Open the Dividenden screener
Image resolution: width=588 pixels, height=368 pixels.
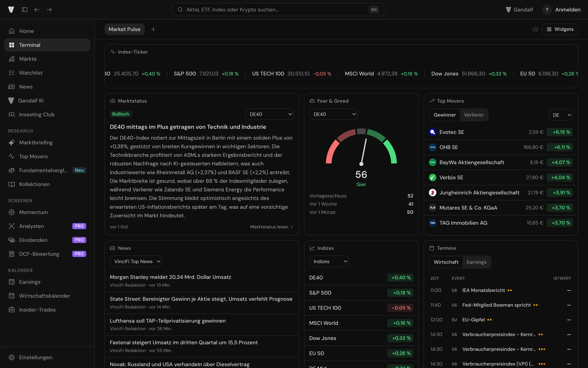pos(47,240)
